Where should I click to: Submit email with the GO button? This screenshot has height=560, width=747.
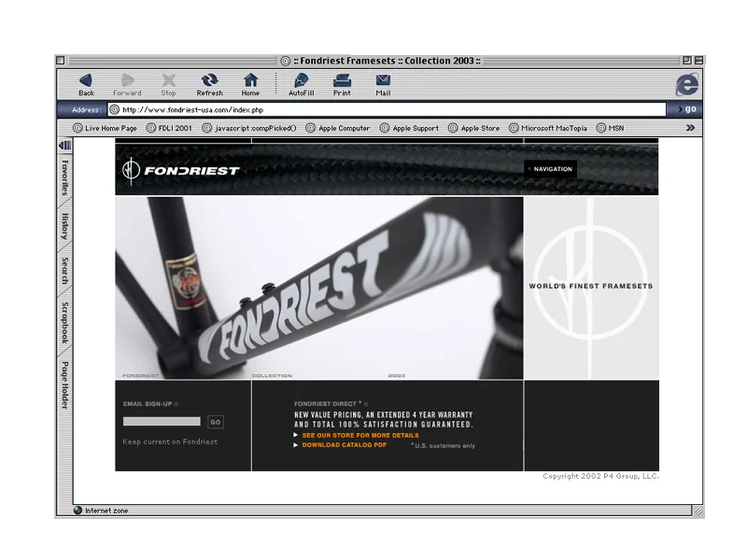(x=216, y=422)
